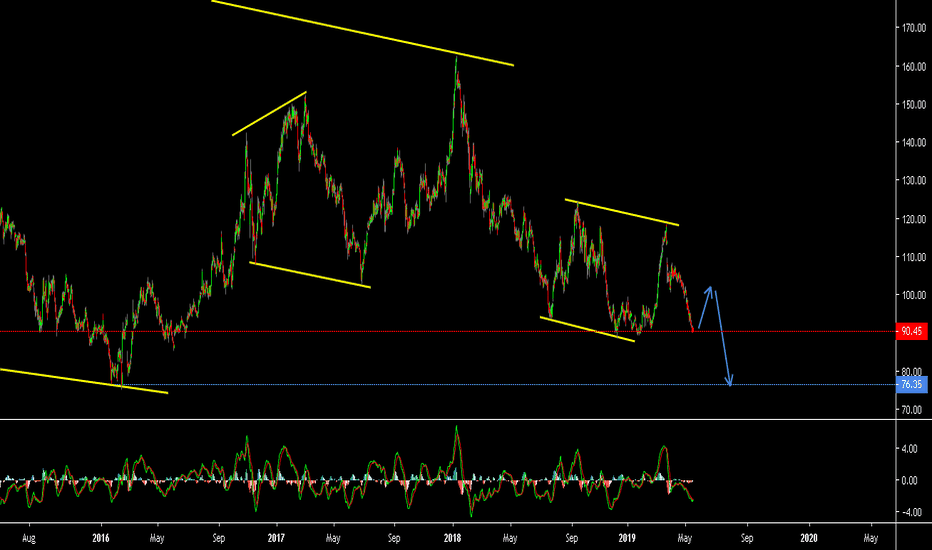Select the long yellow trendline above the 2018 peak
Image resolution: width=932 pixels, height=550 pixels.
point(363,33)
